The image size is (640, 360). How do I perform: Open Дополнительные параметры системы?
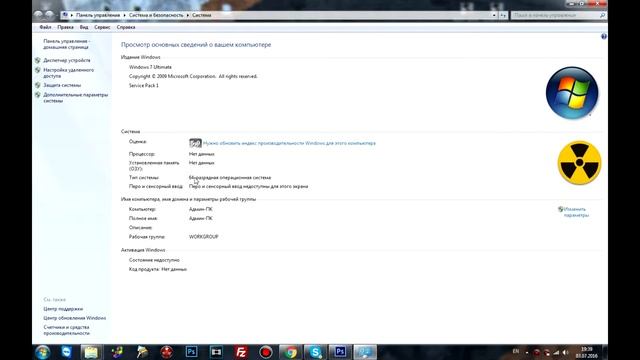click(76, 98)
